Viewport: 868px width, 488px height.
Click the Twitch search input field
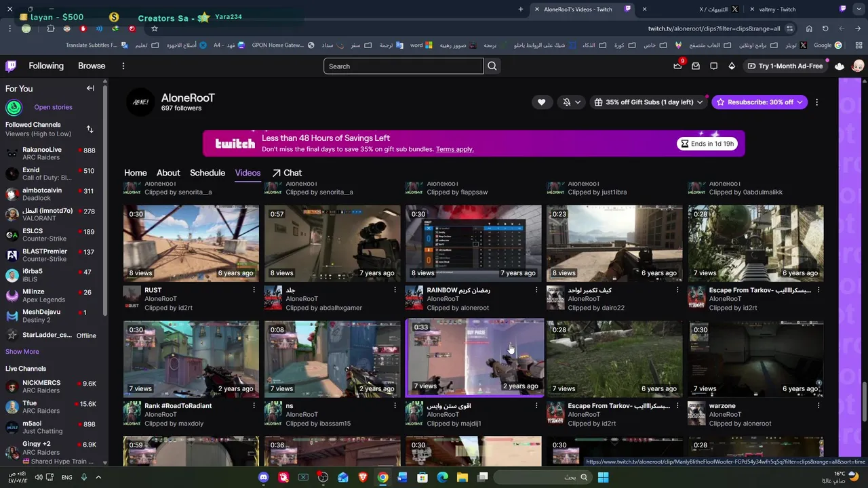(x=403, y=66)
